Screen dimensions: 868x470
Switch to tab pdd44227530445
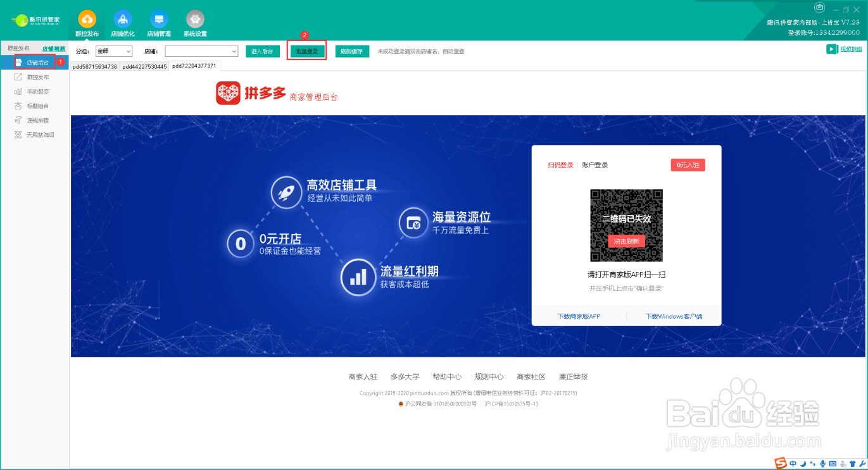(144, 66)
